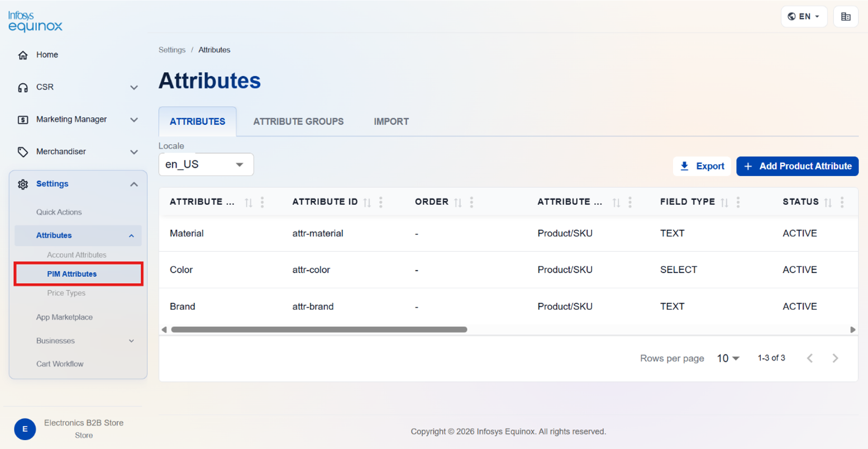Screen dimensions: 868x449
Task: Open Cart Workflow in sidebar
Action: pos(60,364)
